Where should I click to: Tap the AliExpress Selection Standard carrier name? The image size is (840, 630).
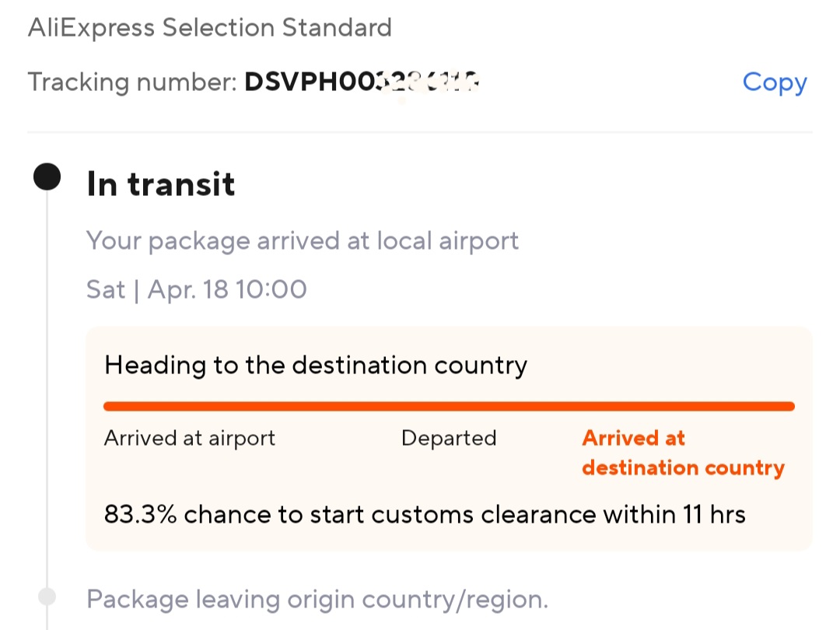click(x=210, y=28)
